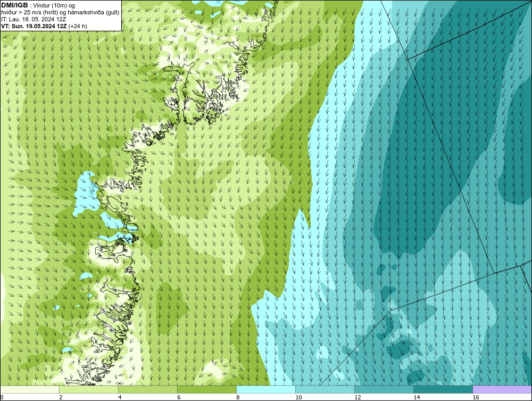Click the 8–10 m/s pale cyan legend swatch
532x401 pixels.
266,389
